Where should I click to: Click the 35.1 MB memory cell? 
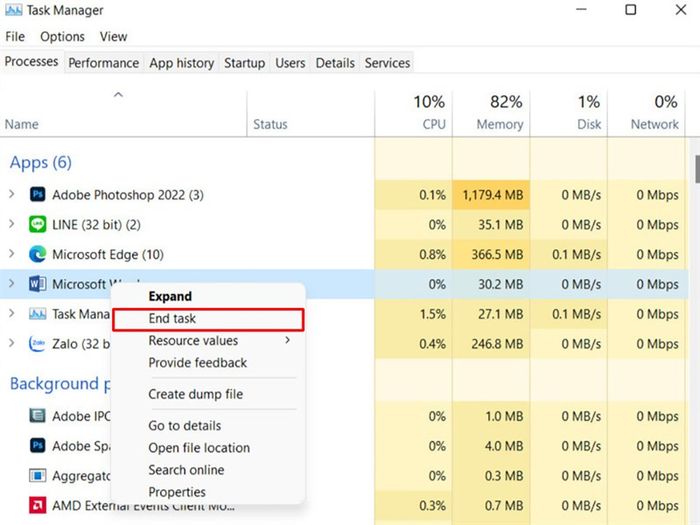(x=491, y=225)
